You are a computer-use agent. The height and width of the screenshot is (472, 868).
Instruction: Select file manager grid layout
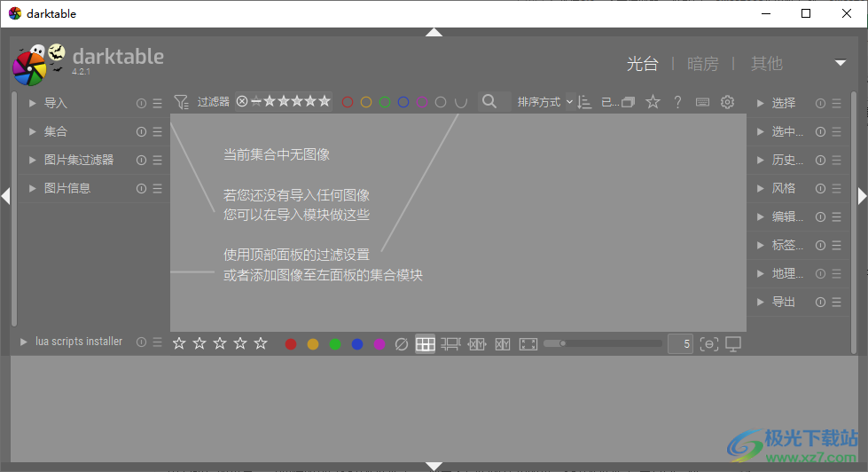pos(426,344)
